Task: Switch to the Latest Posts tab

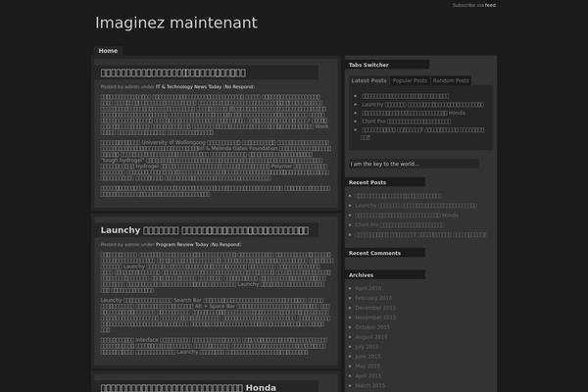Action: [368, 80]
